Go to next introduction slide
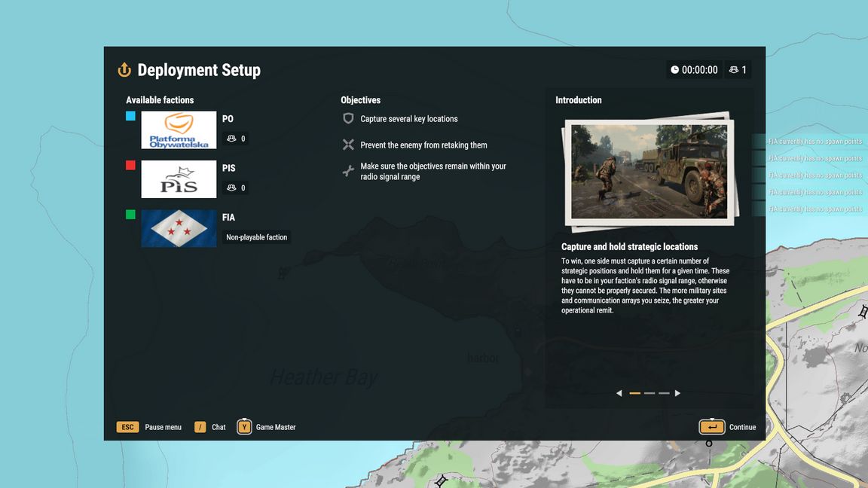Viewport: 868px width, 488px height. 677,393
